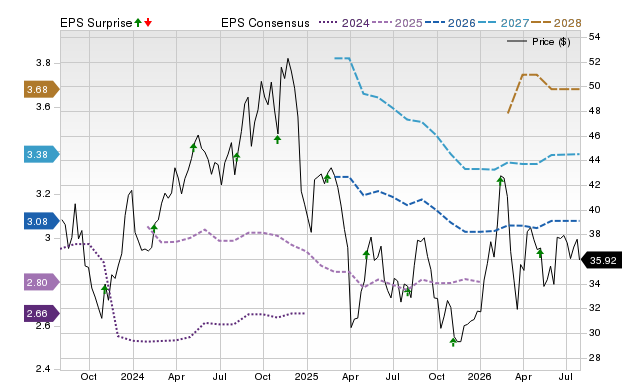This screenshot has height=382, width=640.
Task: Click the lavender 2.80 value badge
Action: [x=42, y=282]
